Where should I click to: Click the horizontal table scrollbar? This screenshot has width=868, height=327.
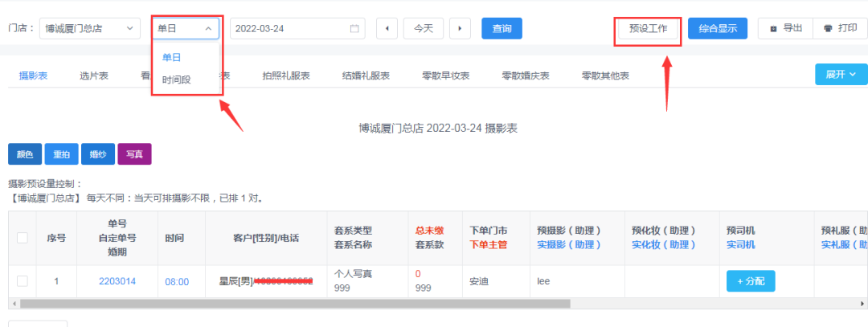click(x=294, y=304)
